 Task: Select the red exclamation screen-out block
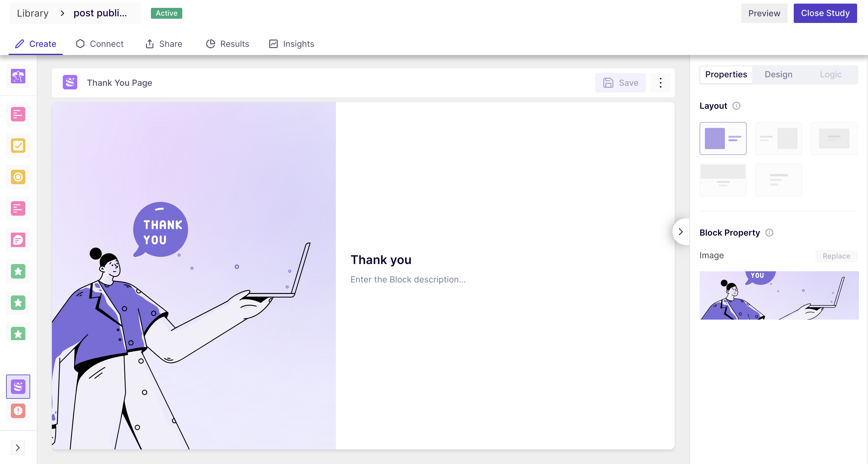point(18,411)
